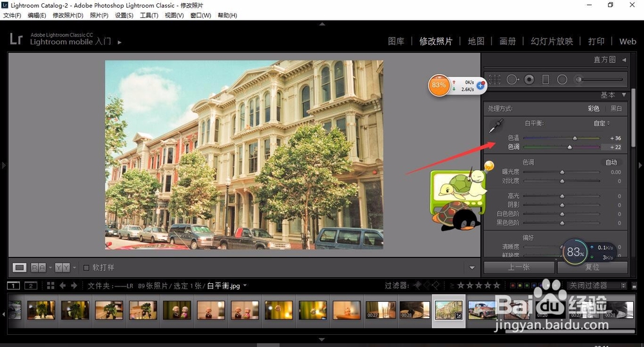Toggle blue color label filter
Viewport: 644px width, 347px height.
533,285
